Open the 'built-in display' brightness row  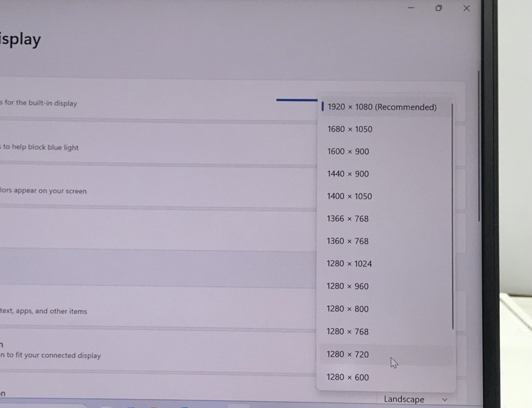(158, 100)
